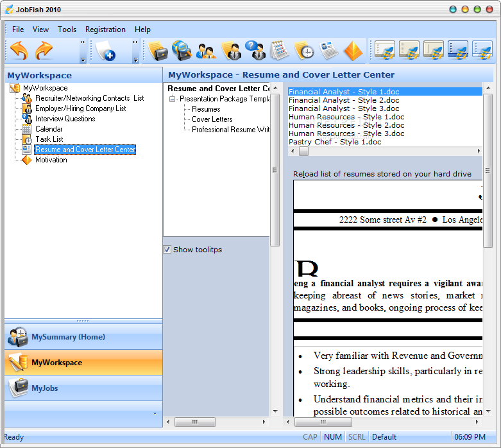
Task: Click the resume preview horizontal scrollbar thumb
Action: coord(323,422)
